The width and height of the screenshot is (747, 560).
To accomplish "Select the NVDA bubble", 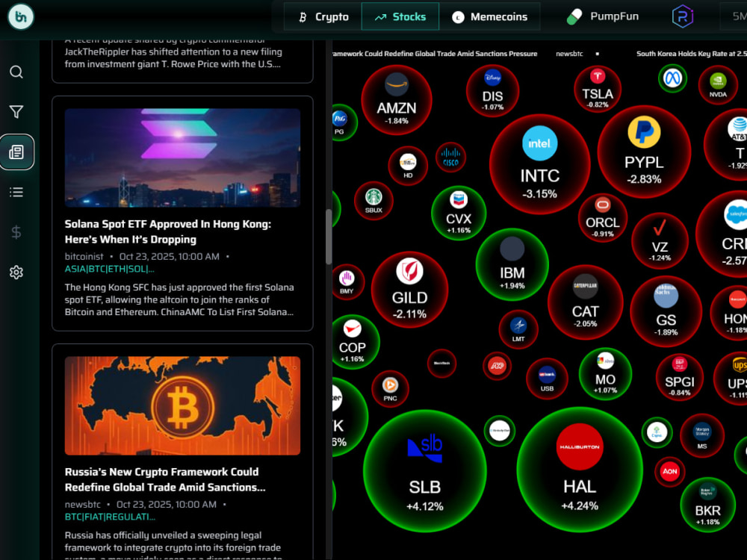I will pos(718,85).
